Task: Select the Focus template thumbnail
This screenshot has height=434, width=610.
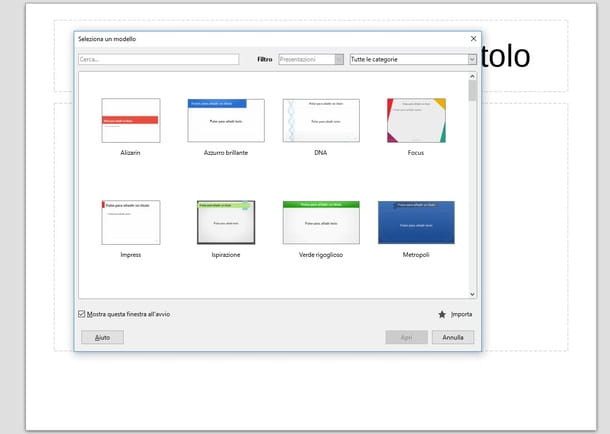Action: tap(416, 121)
